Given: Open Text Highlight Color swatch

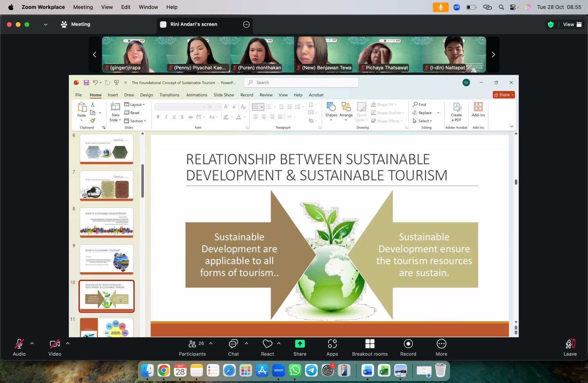Looking at the screenshot, I should coord(226,117).
